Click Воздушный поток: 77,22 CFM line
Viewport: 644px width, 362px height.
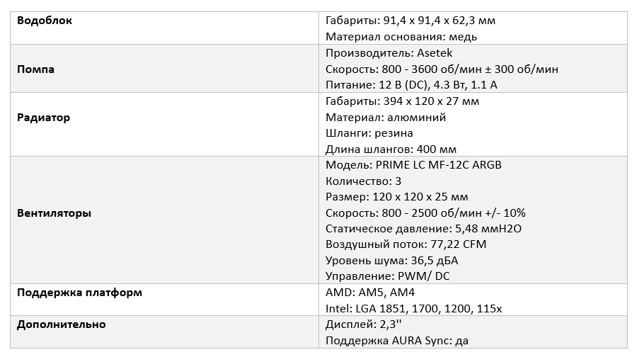click(x=406, y=244)
